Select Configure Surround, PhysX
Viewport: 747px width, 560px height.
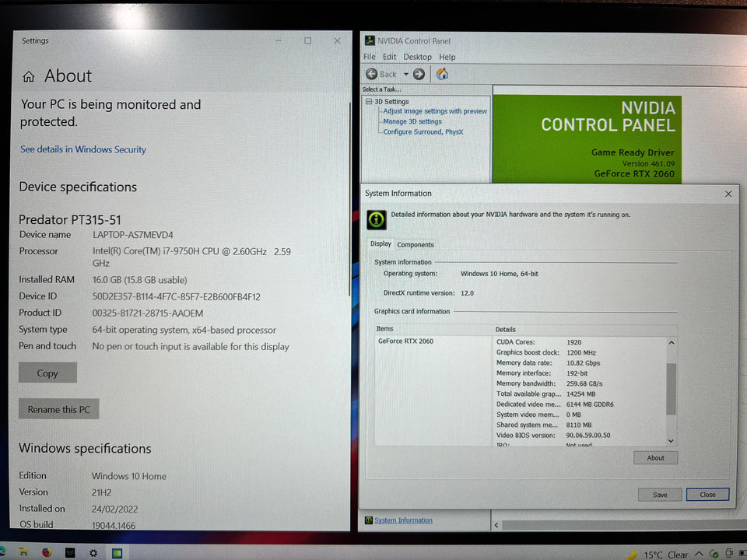(x=423, y=132)
